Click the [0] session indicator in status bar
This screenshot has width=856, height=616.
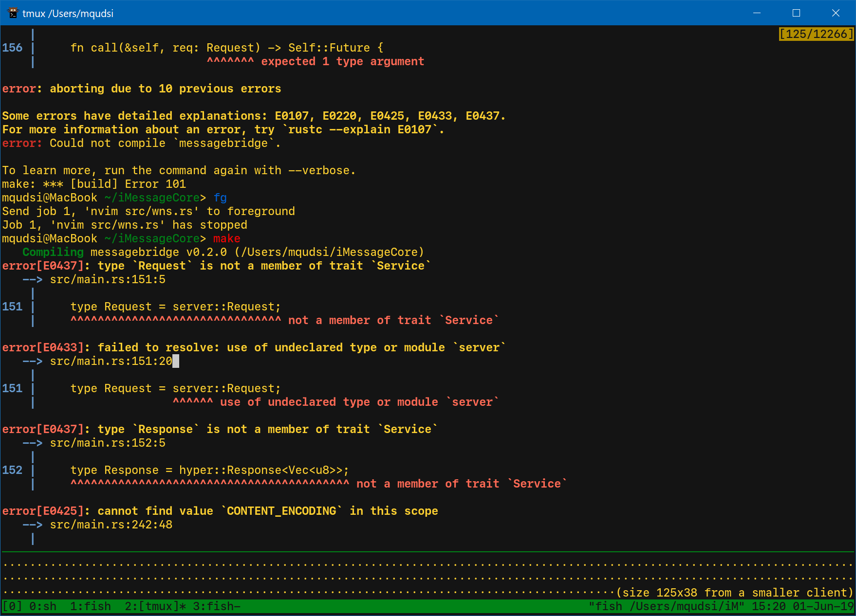tap(12, 606)
